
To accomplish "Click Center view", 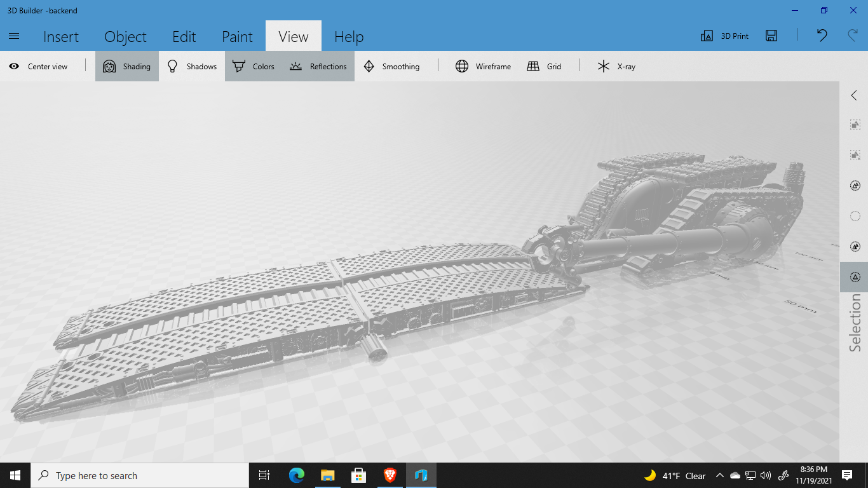I will pyautogui.click(x=39, y=66).
